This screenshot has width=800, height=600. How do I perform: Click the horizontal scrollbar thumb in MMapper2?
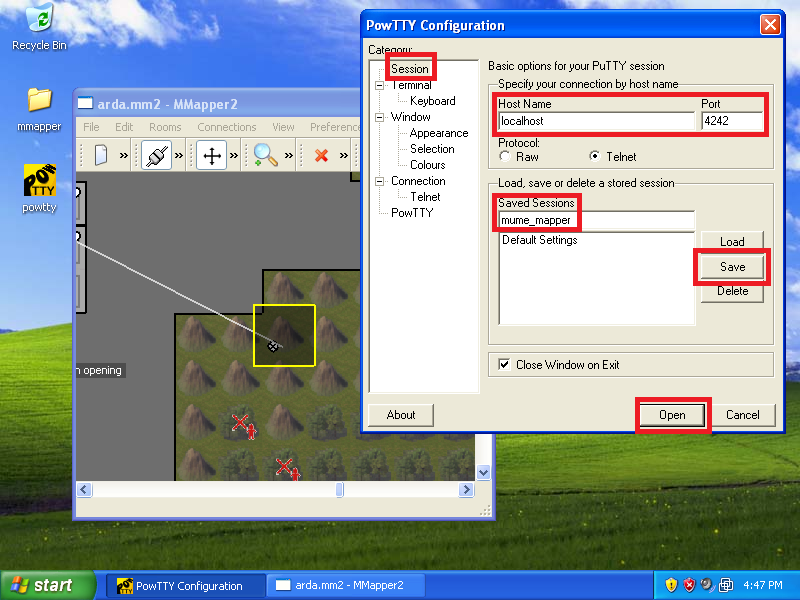pos(340,490)
